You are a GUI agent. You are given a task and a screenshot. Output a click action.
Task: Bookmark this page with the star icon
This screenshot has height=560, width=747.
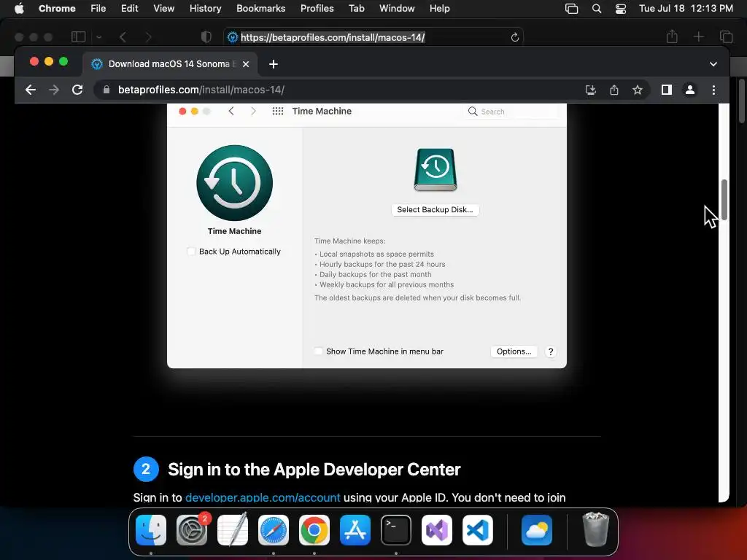coord(638,90)
